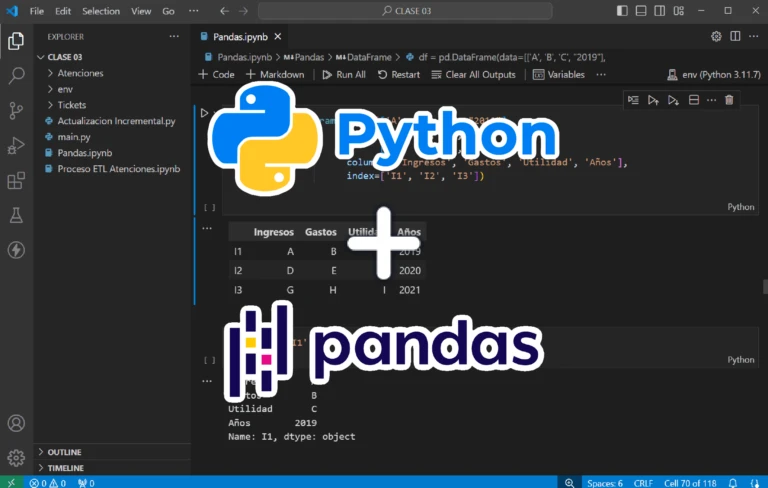768x488 pixels.
Task: Click the zoom magnifier in status bar
Action: click(569, 483)
